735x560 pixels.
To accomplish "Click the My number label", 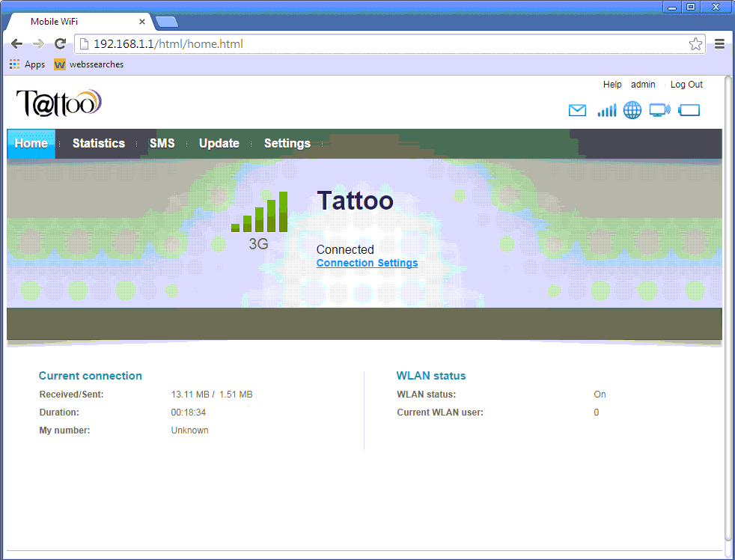I will (x=64, y=430).
